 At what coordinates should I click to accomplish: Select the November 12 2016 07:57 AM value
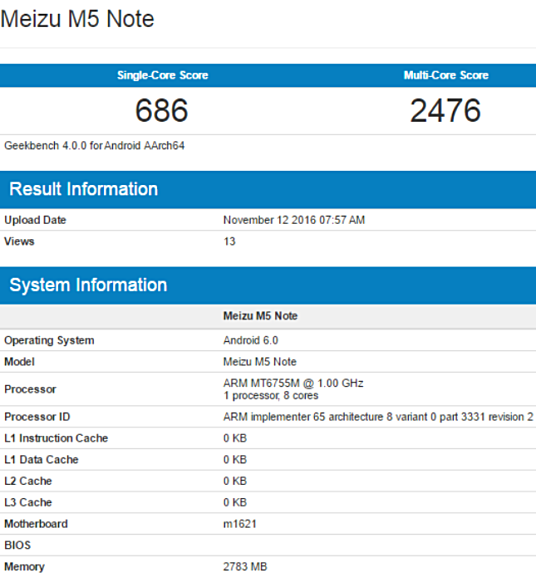pyautogui.click(x=294, y=220)
